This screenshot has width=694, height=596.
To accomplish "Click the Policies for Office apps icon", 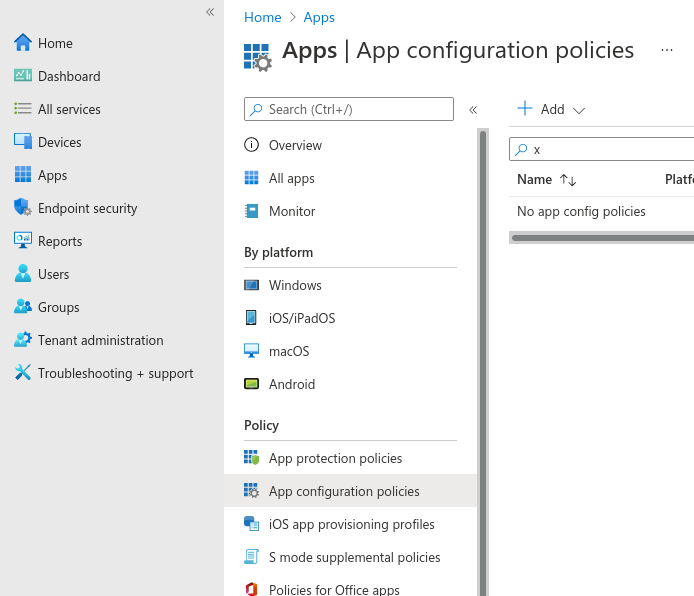I will point(251,589).
